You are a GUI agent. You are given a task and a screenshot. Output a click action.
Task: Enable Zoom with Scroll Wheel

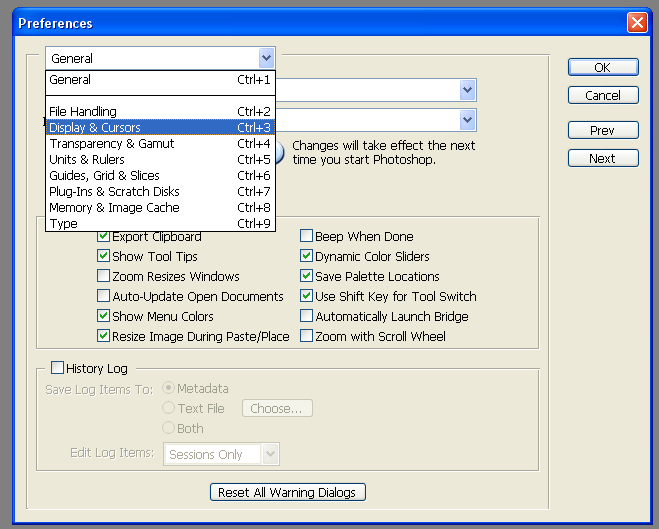tap(306, 336)
